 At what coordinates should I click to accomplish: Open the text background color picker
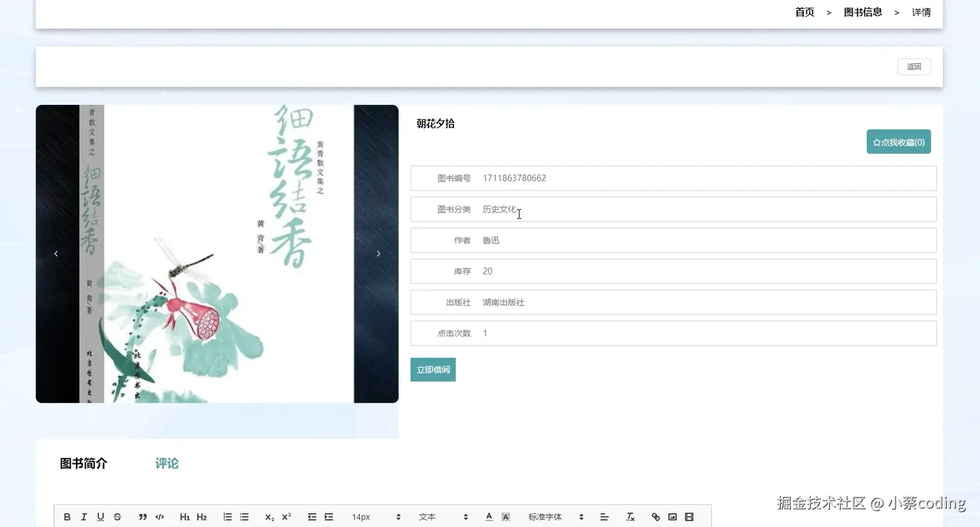506,517
